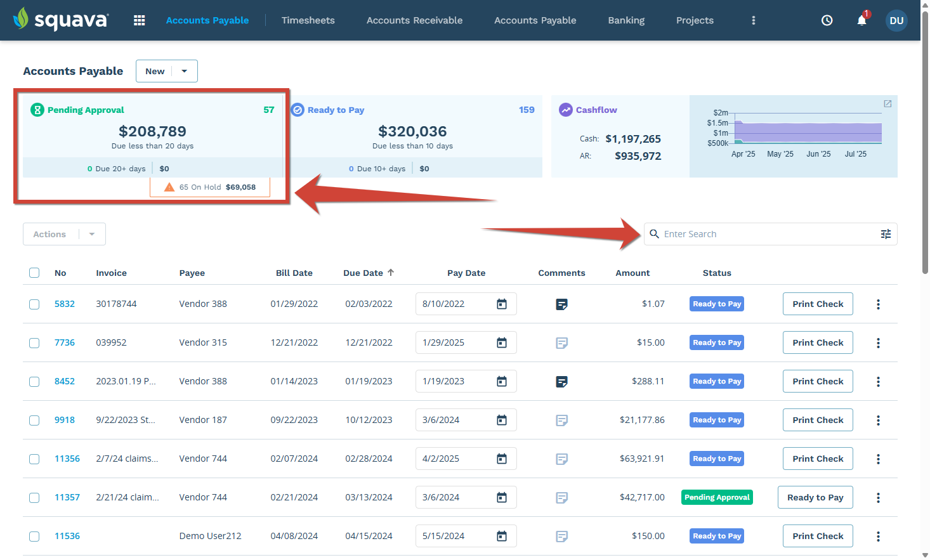The image size is (930, 560).
Task: Click the Squava logo
Action: point(61,20)
